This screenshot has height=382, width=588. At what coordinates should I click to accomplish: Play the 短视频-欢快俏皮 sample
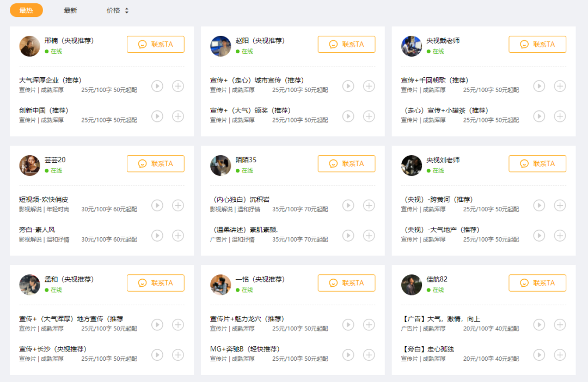[157, 205]
